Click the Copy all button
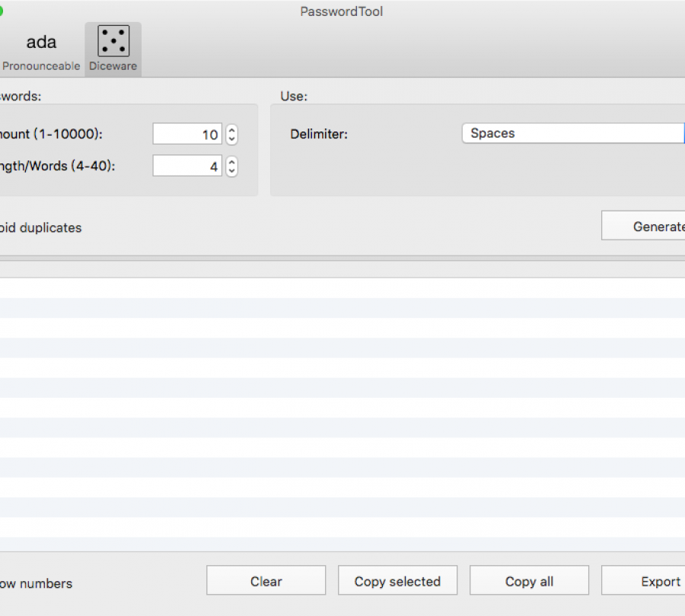The image size is (685, 616). pos(529,581)
